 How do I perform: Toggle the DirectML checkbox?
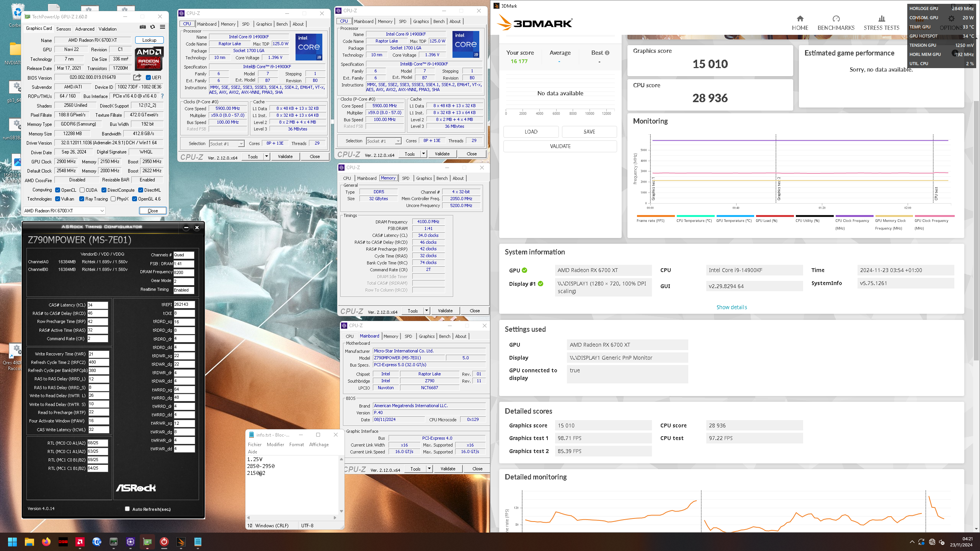click(140, 190)
